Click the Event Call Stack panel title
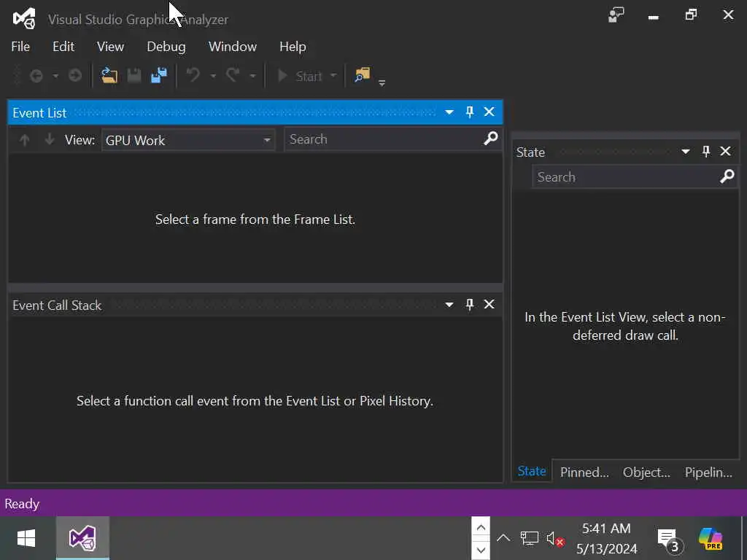The height and width of the screenshot is (560, 747). point(57,306)
